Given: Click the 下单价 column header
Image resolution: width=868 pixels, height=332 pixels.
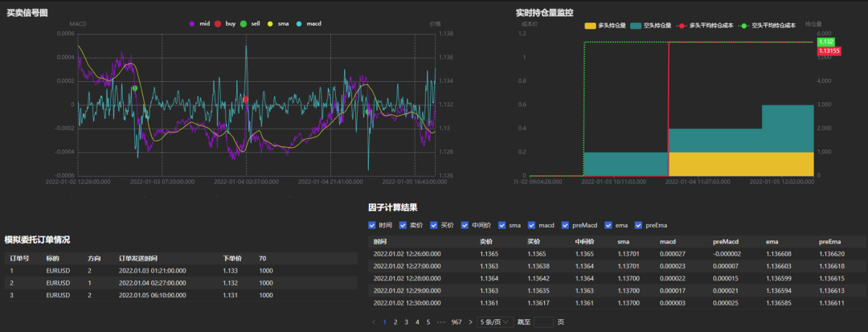Looking at the screenshot, I should [232, 258].
